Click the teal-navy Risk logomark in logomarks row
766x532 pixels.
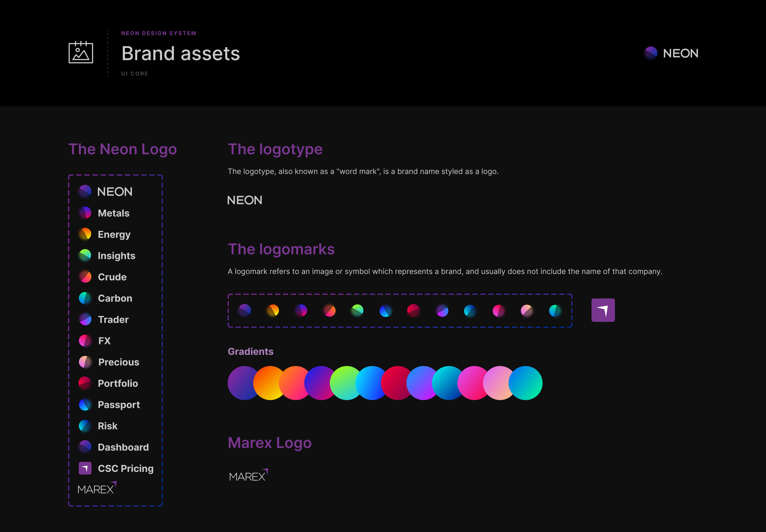click(x=470, y=310)
